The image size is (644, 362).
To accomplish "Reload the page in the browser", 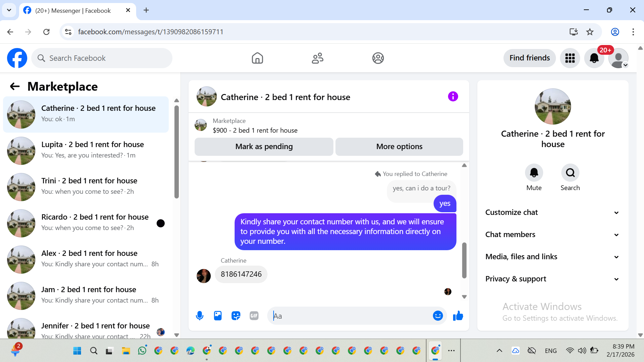I will [46, 32].
